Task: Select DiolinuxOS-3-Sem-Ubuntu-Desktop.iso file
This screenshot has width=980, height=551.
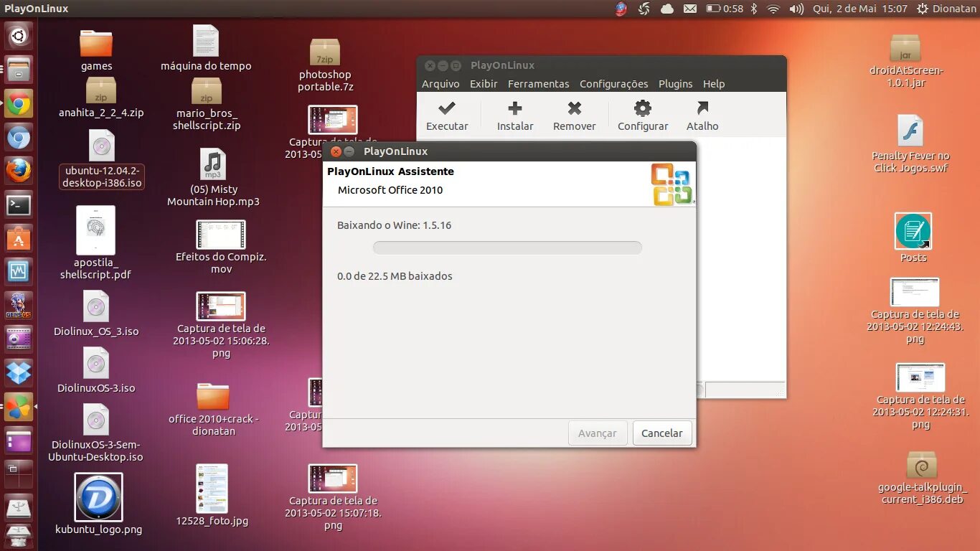Action: click(x=95, y=433)
